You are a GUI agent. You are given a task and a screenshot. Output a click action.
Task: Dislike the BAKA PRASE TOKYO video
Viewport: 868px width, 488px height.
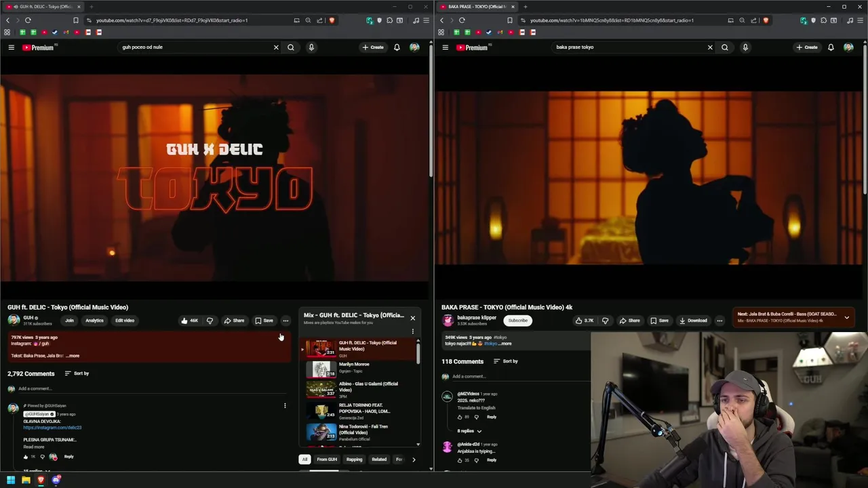pos(605,321)
